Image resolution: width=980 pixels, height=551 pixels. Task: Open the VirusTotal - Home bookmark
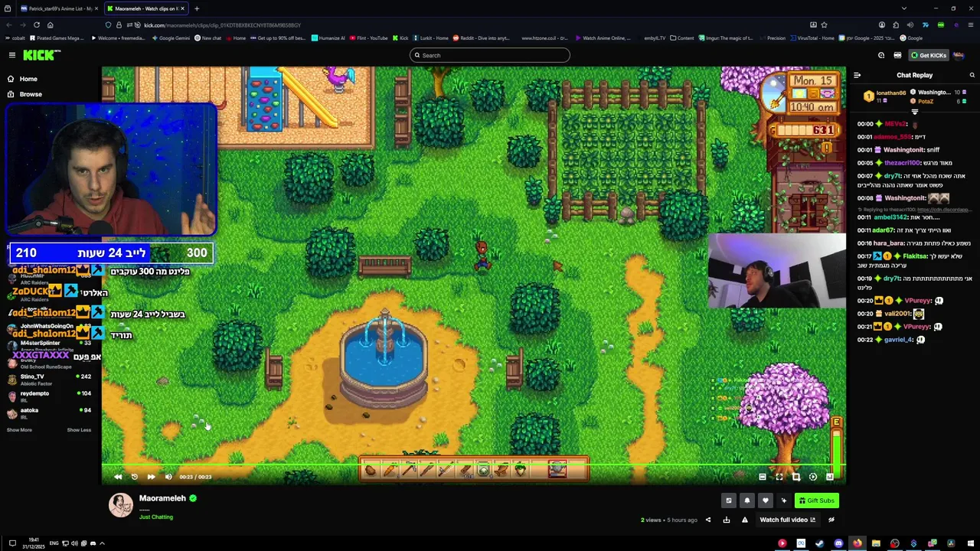click(x=812, y=37)
